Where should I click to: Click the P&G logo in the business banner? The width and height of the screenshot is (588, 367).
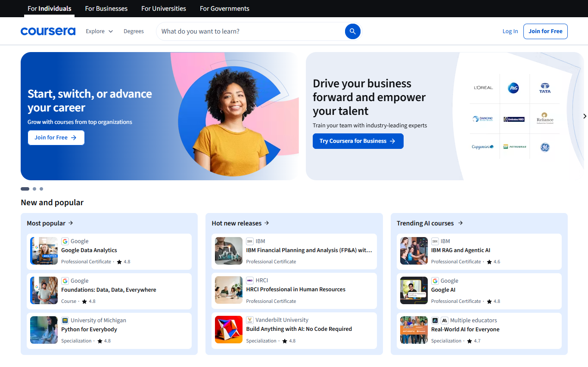[x=513, y=88]
